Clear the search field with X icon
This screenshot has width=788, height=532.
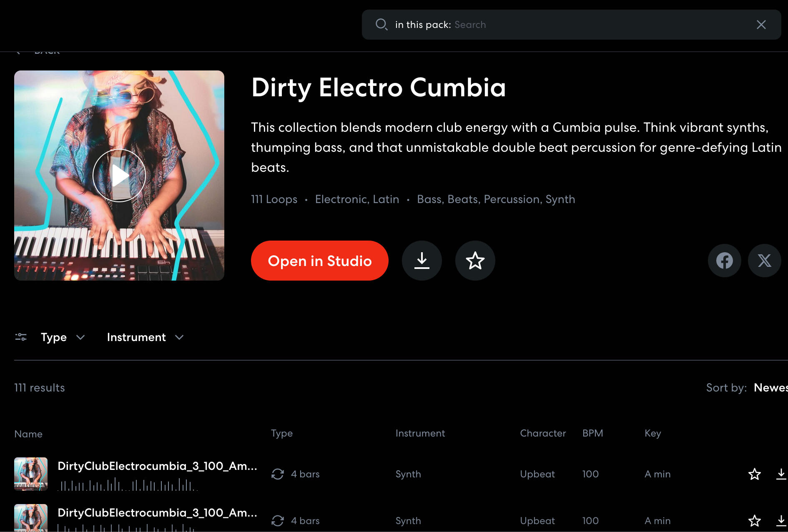(761, 25)
